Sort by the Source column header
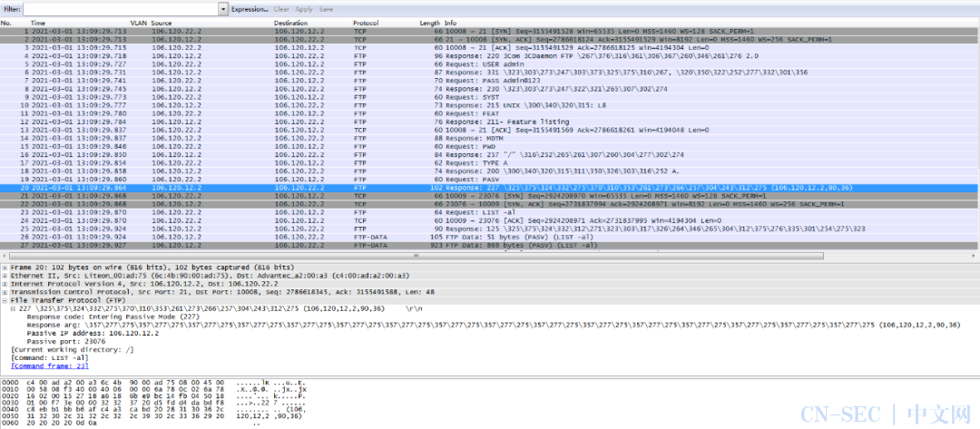Image resolution: width=980 pixels, height=429 pixels. tap(162, 23)
